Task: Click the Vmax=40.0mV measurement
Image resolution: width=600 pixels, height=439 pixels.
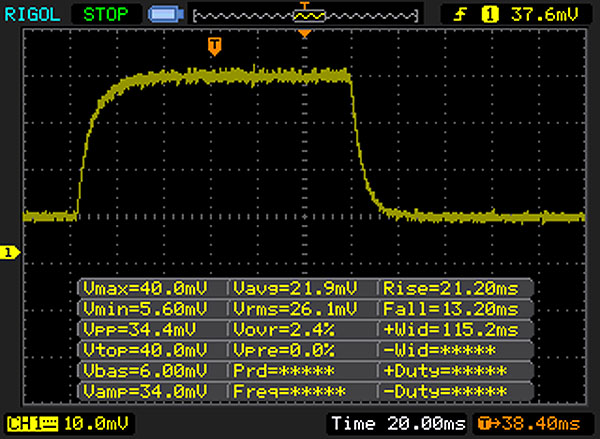Action: pos(145,288)
